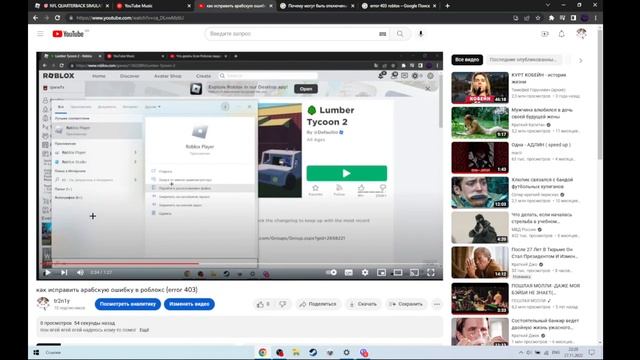
Task: Bookmark this page with star
Action: tap(538, 18)
